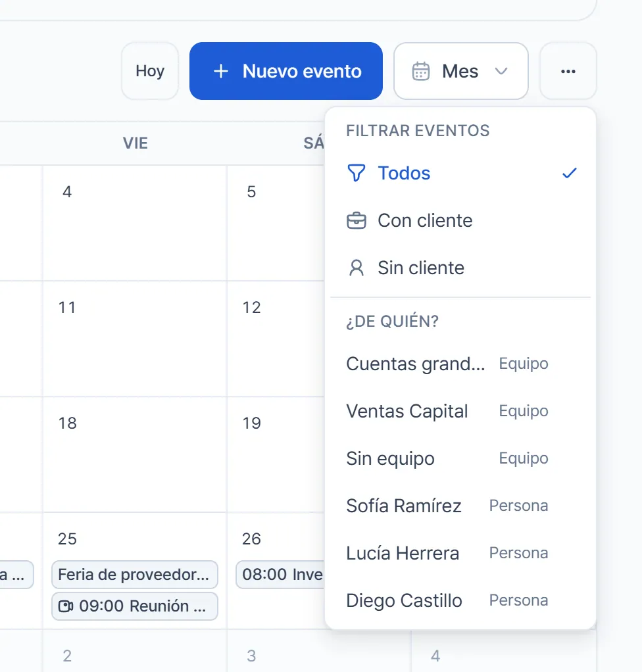Click the calendar icon beside Mes

point(421,71)
